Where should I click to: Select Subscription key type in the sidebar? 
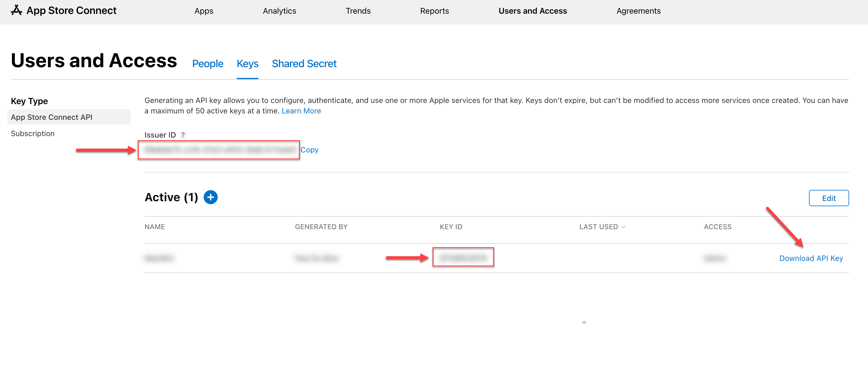pos(33,133)
